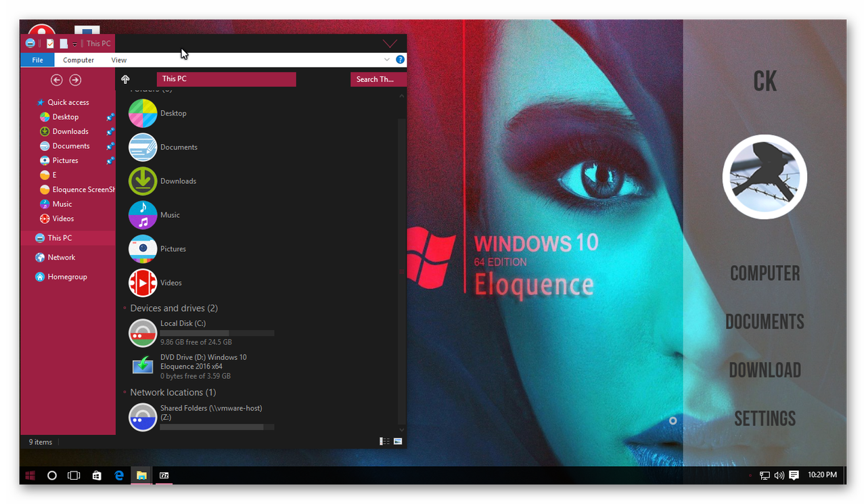Click the This PC address bar
Viewport: 866px width, 504px height.
[x=226, y=79]
